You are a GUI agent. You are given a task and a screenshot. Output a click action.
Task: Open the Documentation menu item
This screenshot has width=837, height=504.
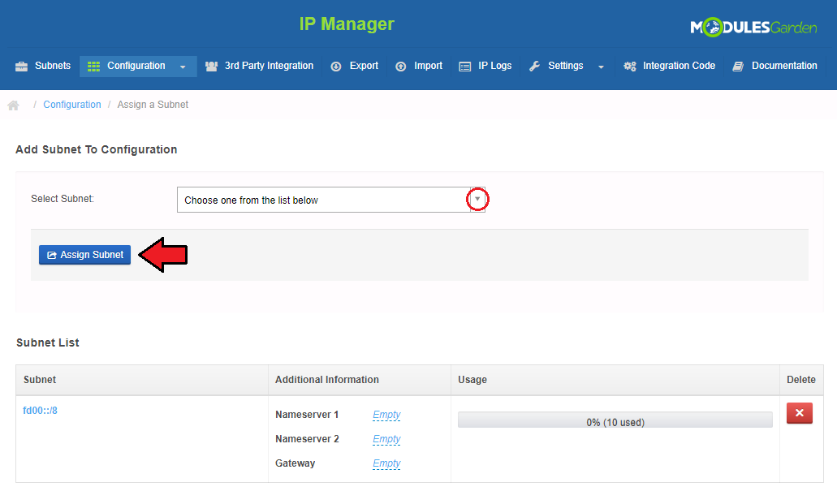(x=783, y=66)
